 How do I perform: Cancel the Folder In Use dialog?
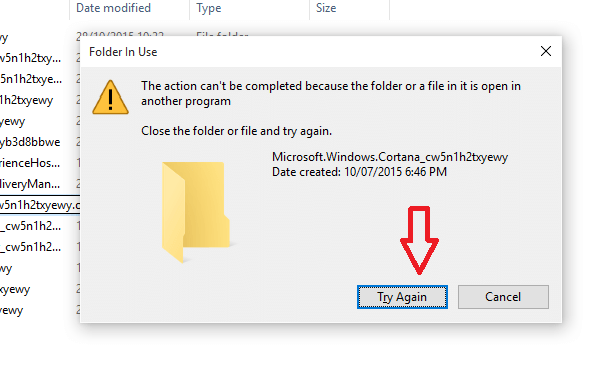(x=503, y=297)
